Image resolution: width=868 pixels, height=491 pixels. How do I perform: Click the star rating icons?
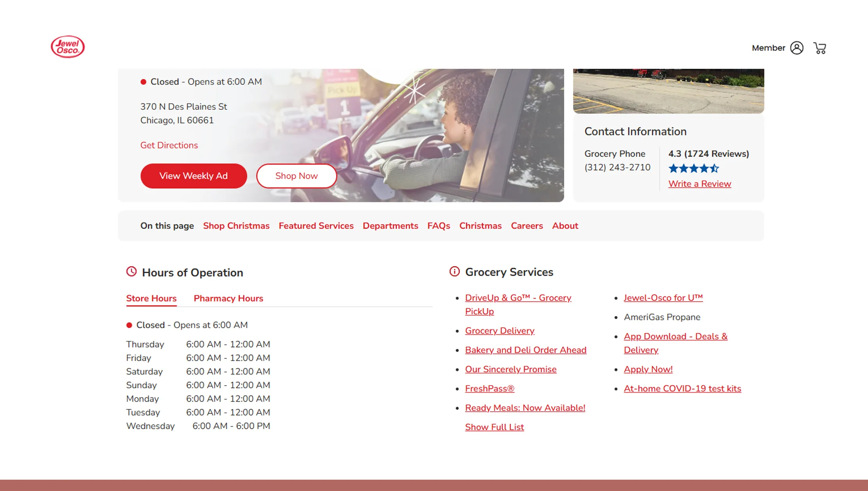click(x=693, y=168)
